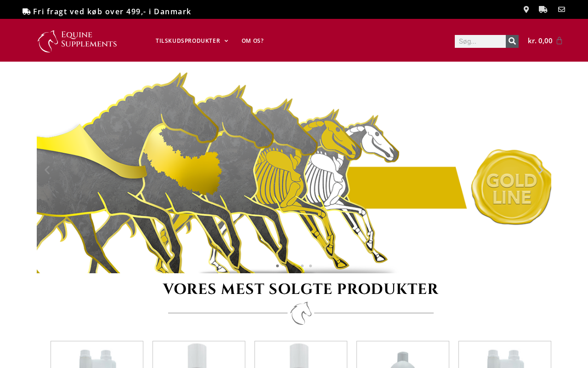Click the kr. 0,00 cart total
This screenshot has width=588, height=368.
pos(540,40)
